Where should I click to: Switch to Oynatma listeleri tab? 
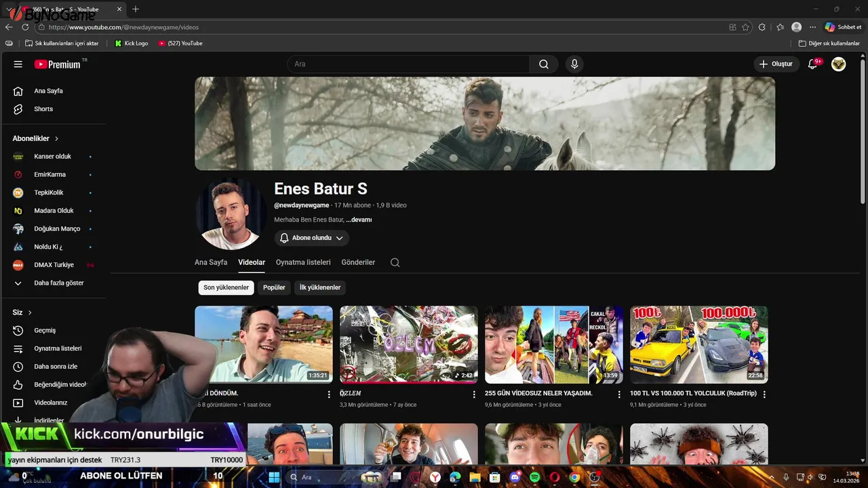pyautogui.click(x=303, y=262)
